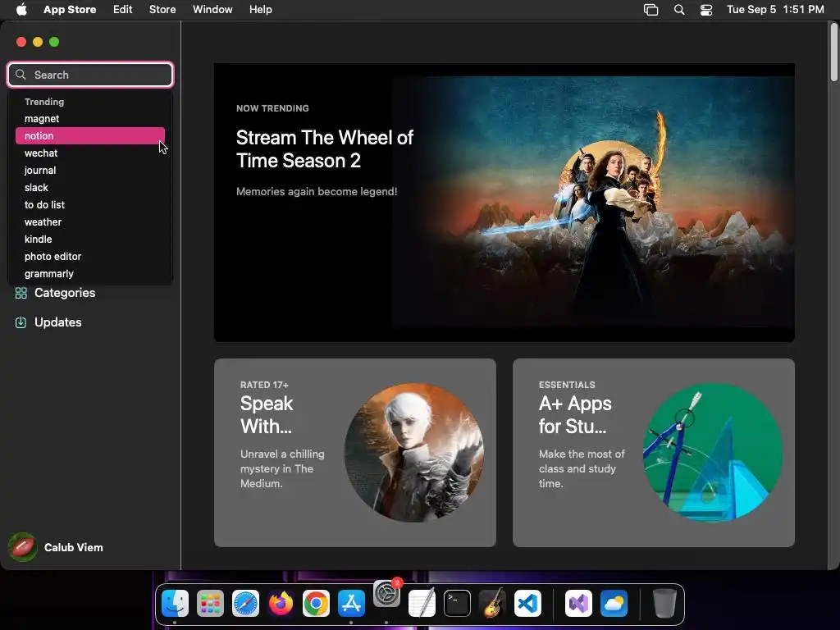The width and height of the screenshot is (840, 630).
Task: Open Firefox from the Dock
Action: pos(281,604)
